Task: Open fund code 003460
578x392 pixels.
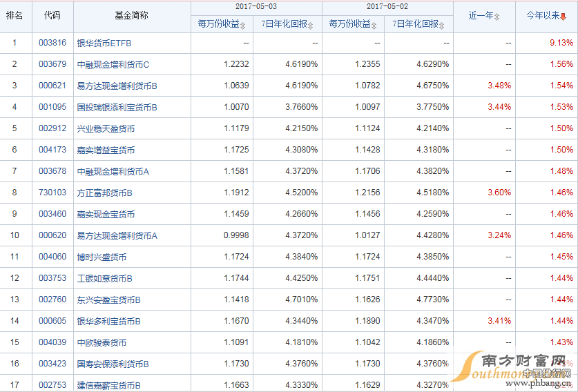Action: click(x=52, y=214)
